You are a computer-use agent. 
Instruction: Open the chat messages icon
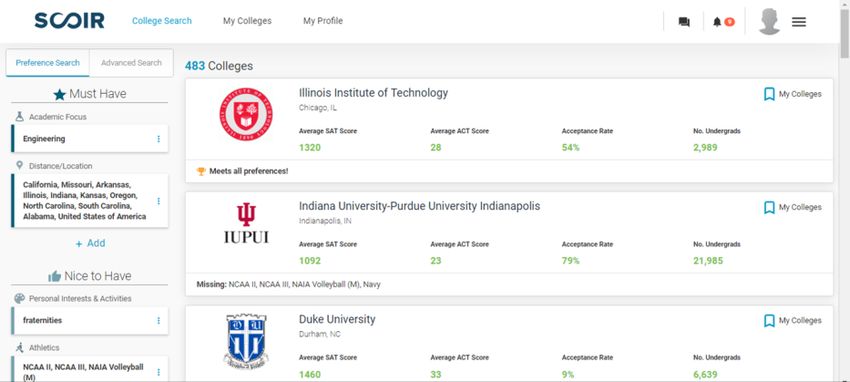click(x=684, y=22)
